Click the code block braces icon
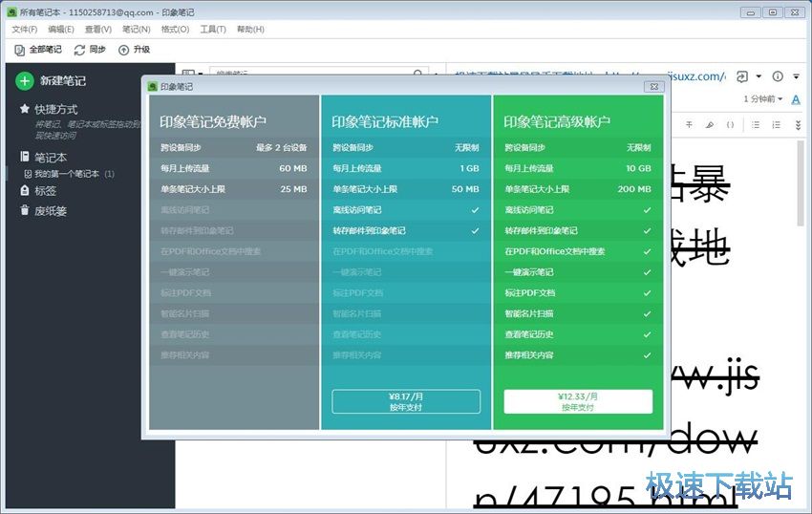 (730, 124)
